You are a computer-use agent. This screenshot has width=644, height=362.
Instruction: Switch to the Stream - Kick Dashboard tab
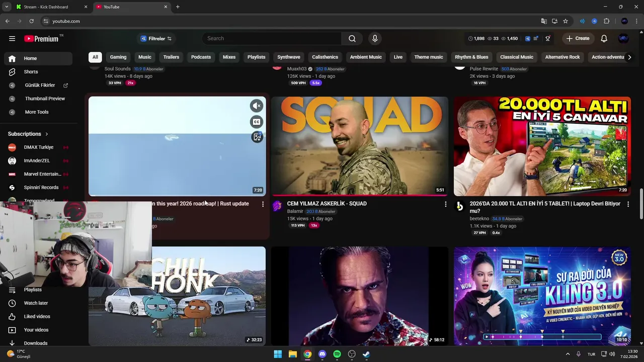point(50,7)
